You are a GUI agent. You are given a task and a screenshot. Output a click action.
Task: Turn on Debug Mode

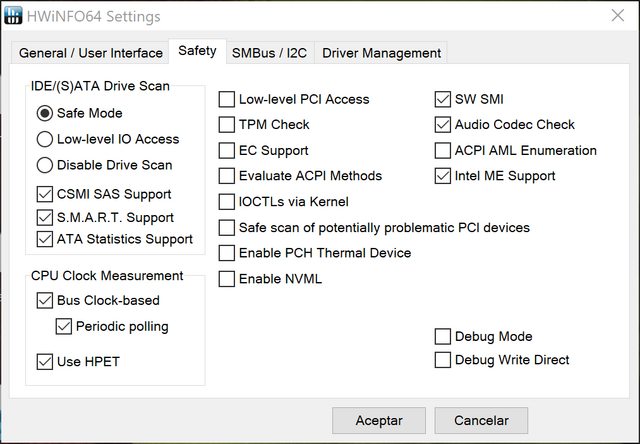[x=442, y=337]
